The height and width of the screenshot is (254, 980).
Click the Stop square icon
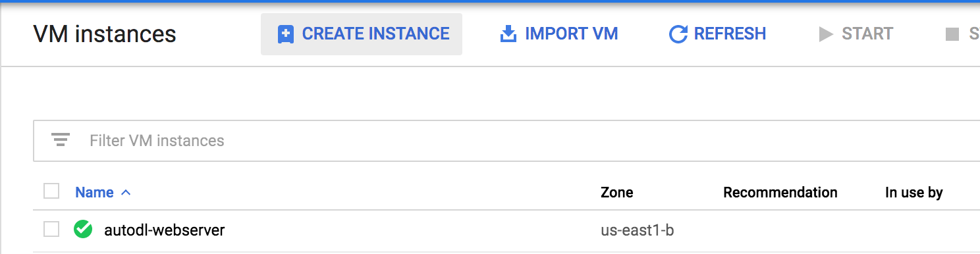tap(952, 34)
